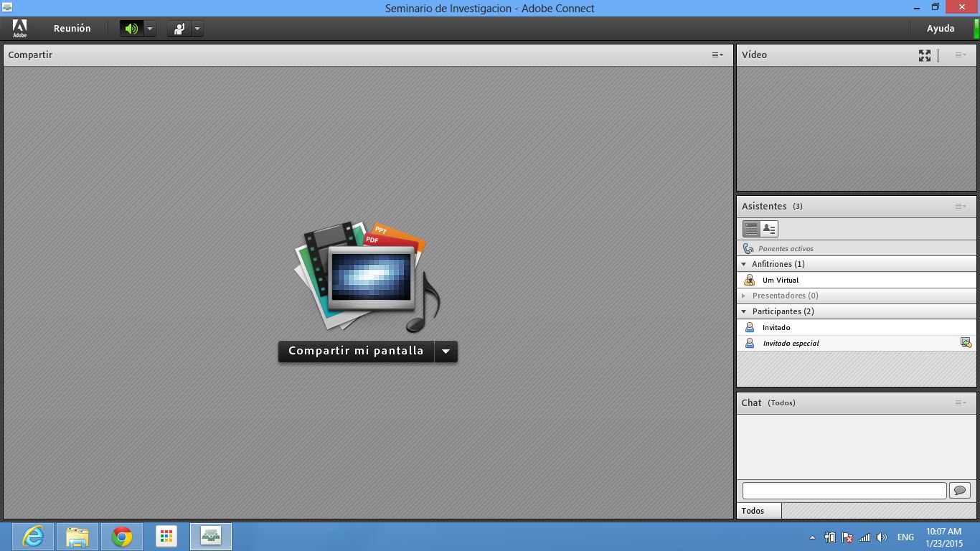Click the Action Center flag tray icon
Image resolution: width=980 pixels, height=551 pixels.
[847, 537]
